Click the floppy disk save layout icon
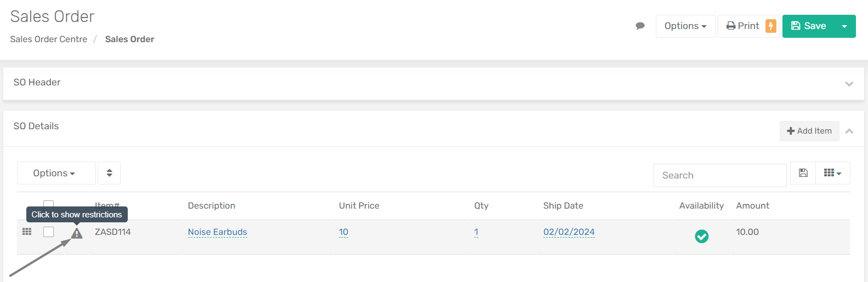This screenshot has height=282, width=868. pos(803,173)
